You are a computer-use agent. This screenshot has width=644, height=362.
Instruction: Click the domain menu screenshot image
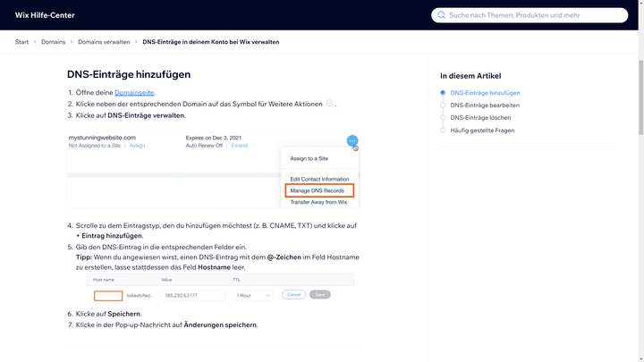pyautogui.click(x=214, y=170)
